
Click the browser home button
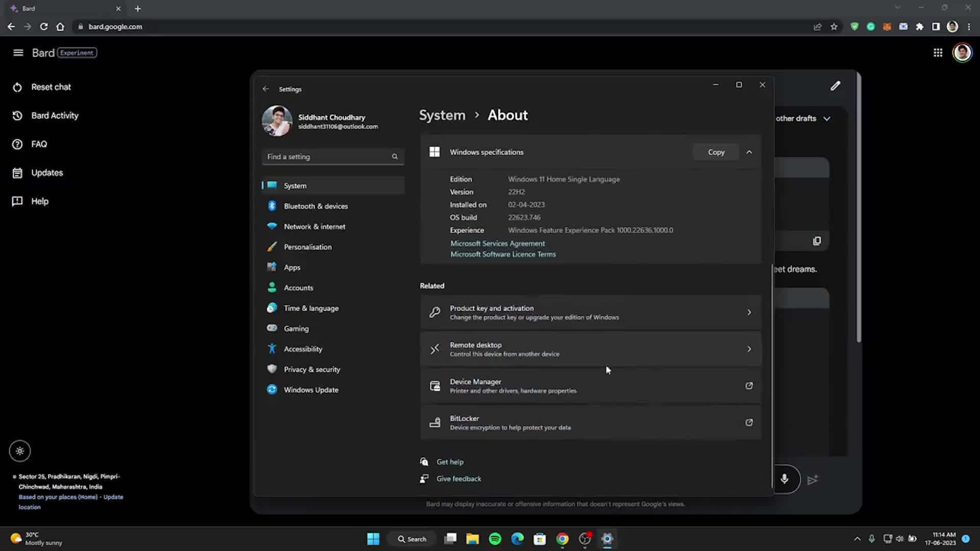click(60, 27)
